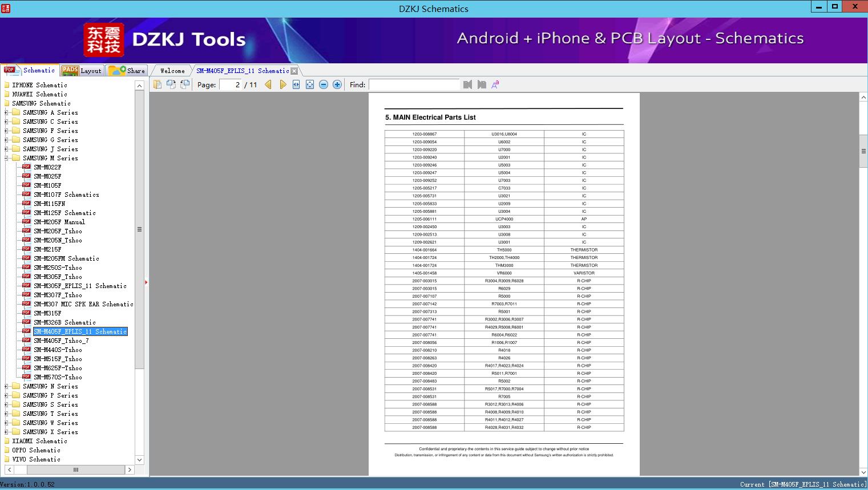Image resolution: width=868 pixels, height=490 pixels.
Task: Open SM-M515F_Tshoo file
Action: coord(58,359)
